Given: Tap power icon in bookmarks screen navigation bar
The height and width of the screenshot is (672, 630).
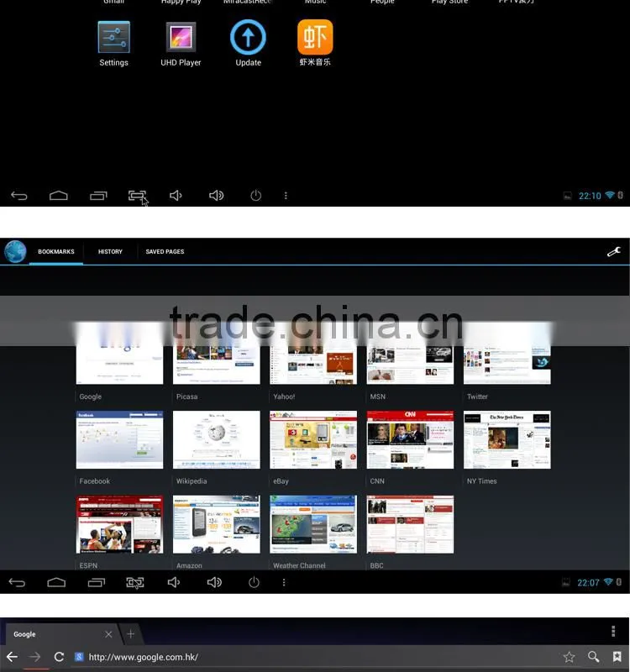Looking at the screenshot, I should (x=254, y=582).
